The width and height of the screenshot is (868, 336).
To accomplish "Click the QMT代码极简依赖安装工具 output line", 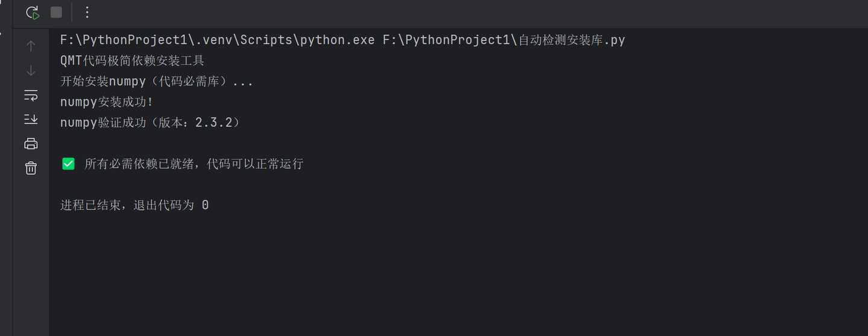I will pyautogui.click(x=133, y=61).
